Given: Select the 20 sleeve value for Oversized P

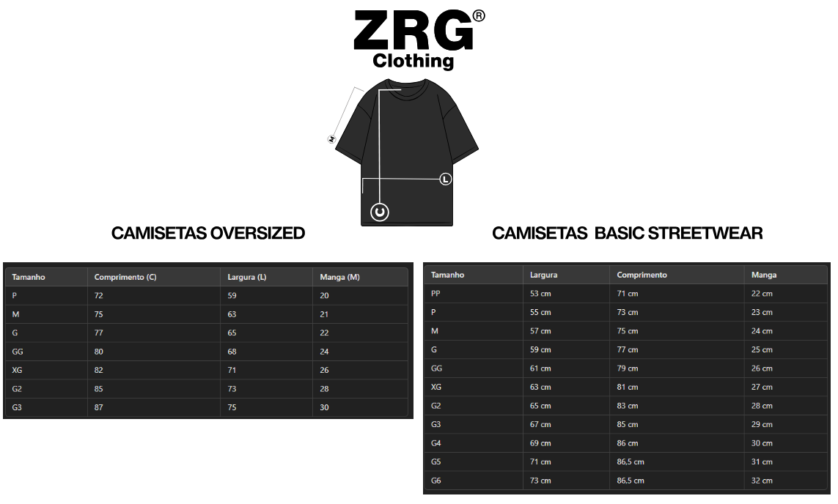Looking at the screenshot, I should (x=324, y=295).
